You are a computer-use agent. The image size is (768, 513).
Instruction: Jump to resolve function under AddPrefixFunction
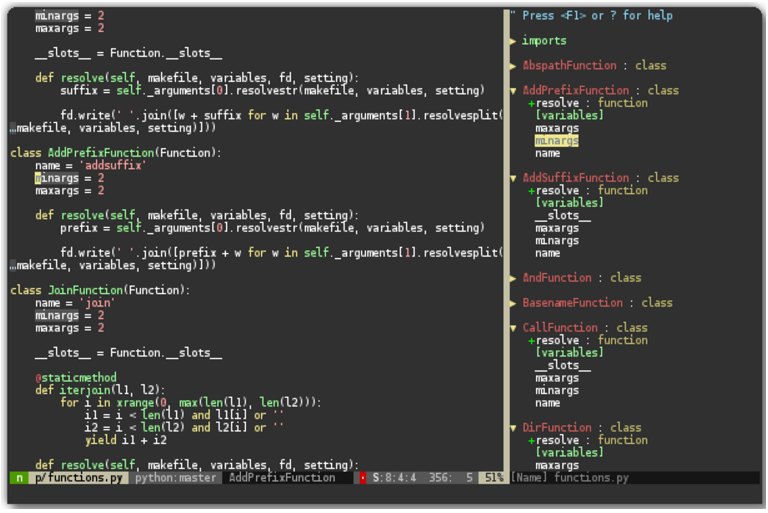click(x=588, y=103)
